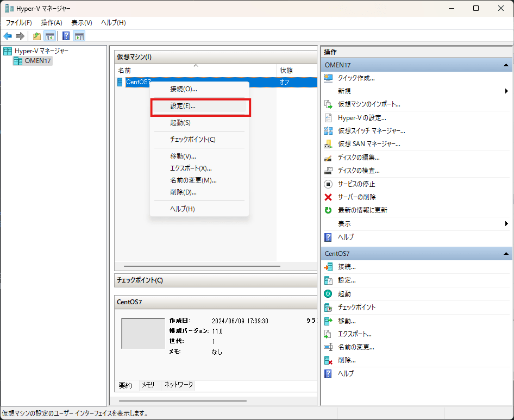Open the ファイル(F) menu
The width and height of the screenshot is (514, 420).
[x=18, y=23]
